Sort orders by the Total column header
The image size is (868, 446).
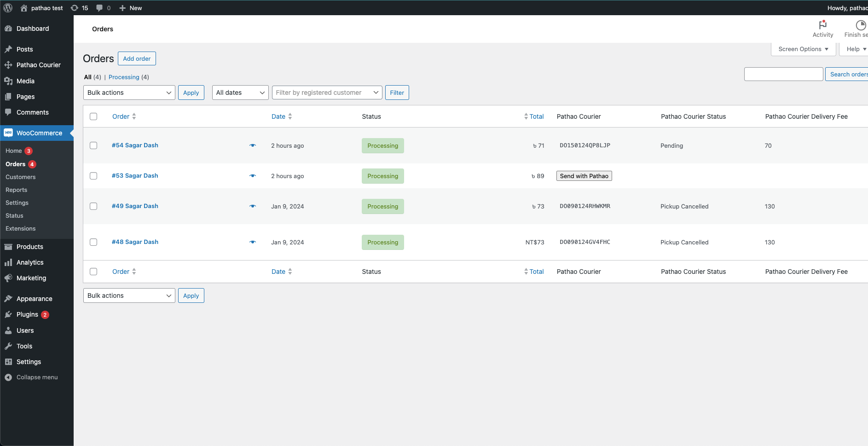click(534, 116)
